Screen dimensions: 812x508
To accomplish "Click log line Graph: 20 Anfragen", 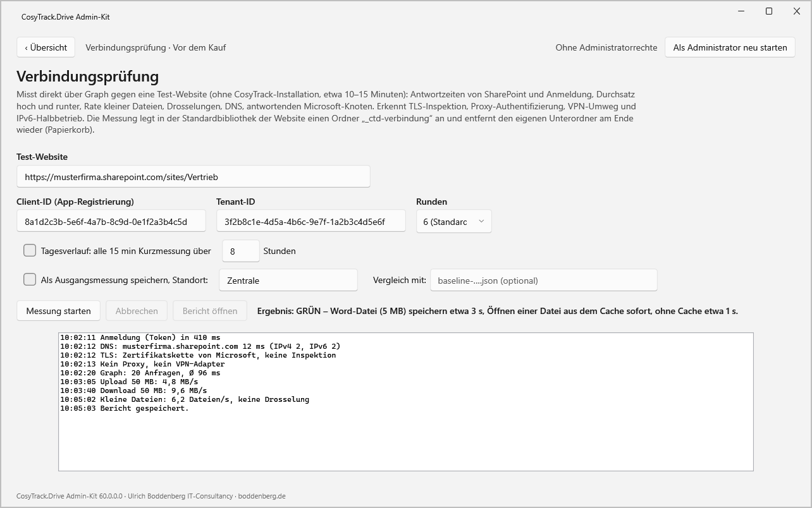I will click(140, 373).
